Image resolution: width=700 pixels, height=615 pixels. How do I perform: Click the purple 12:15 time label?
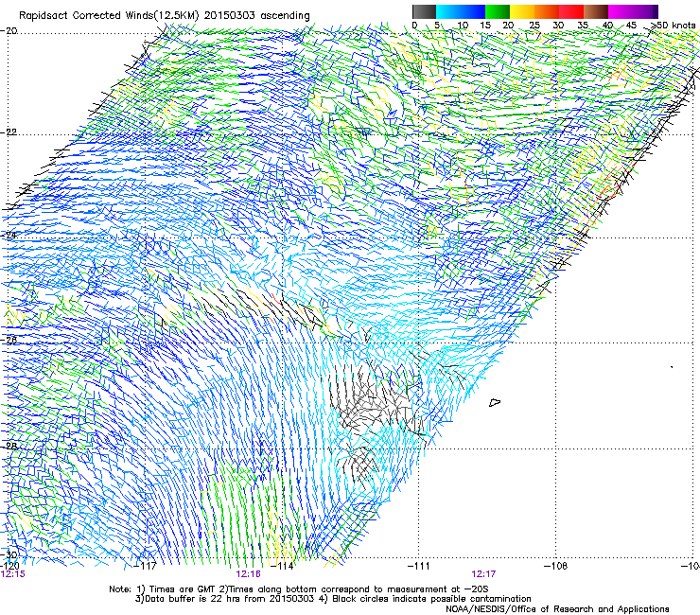tap(13, 574)
